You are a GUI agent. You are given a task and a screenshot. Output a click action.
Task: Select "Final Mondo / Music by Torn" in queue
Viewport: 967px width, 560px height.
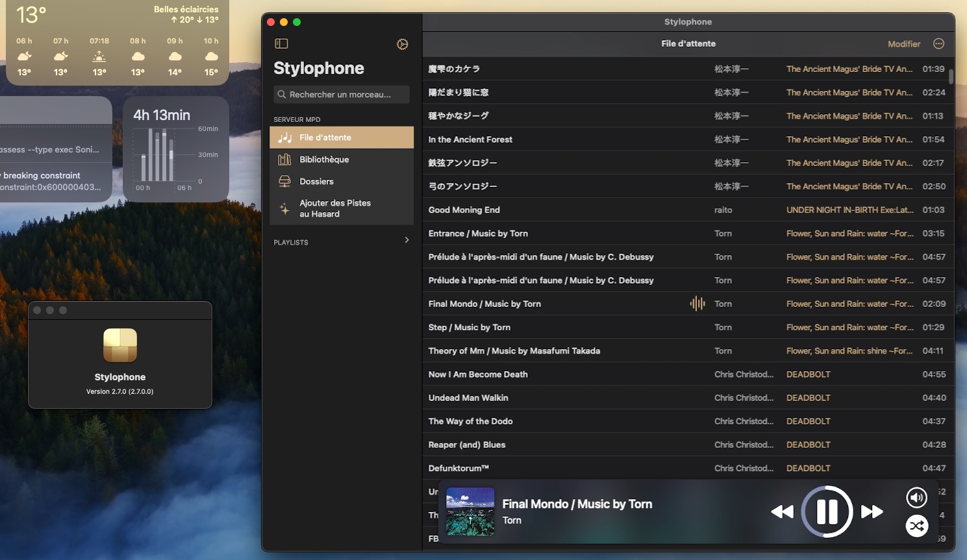688,304
